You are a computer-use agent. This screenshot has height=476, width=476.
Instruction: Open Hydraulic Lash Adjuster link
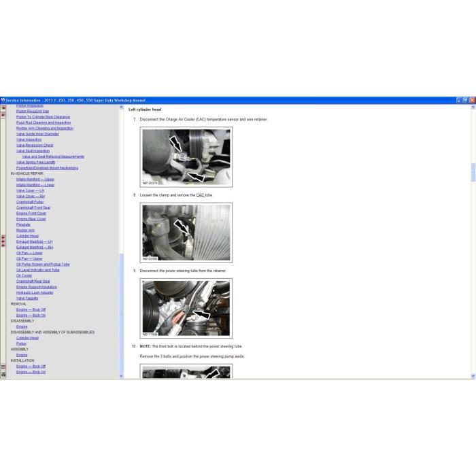coord(35,292)
